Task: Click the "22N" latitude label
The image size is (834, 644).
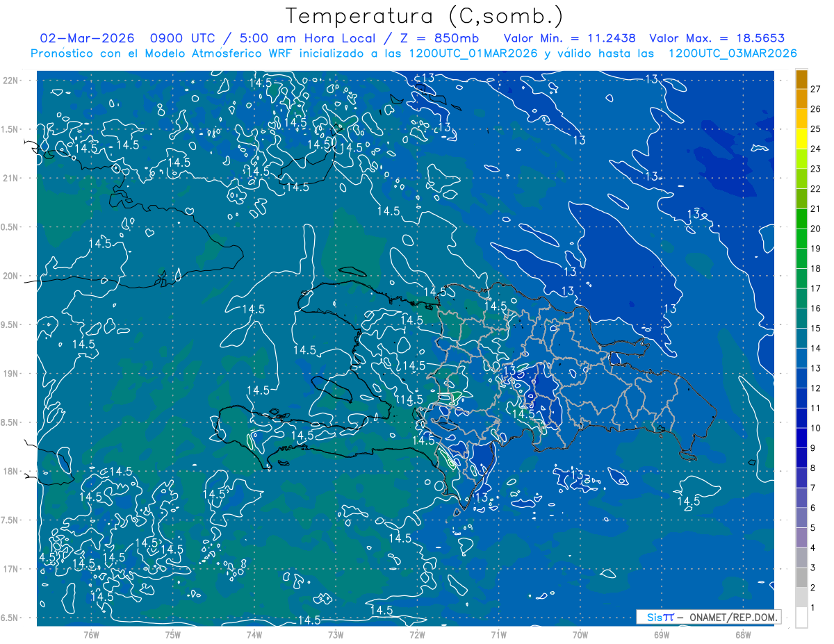Action: click(x=10, y=81)
